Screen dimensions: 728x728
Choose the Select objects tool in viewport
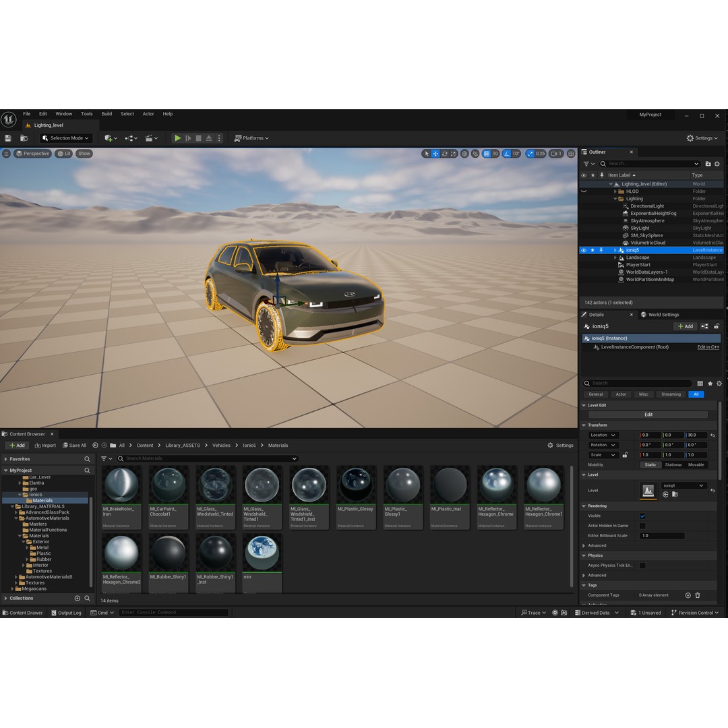coord(427,154)
